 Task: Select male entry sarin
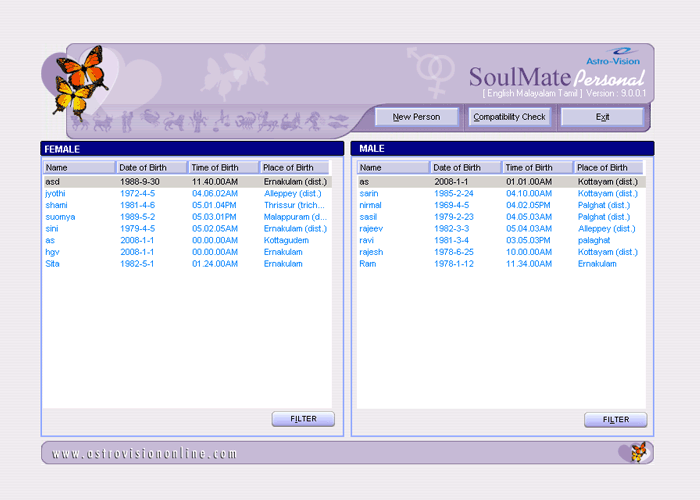click(501, 193)
